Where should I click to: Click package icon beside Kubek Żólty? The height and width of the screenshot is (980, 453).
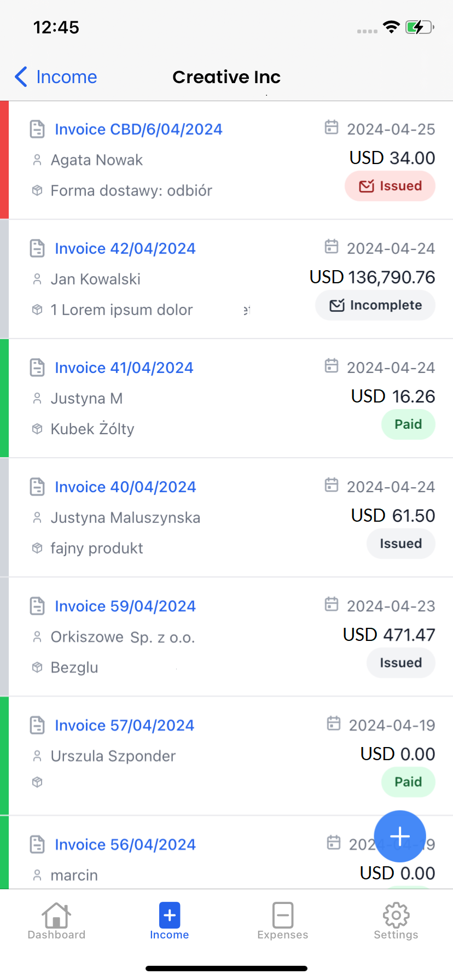point(37,429)
